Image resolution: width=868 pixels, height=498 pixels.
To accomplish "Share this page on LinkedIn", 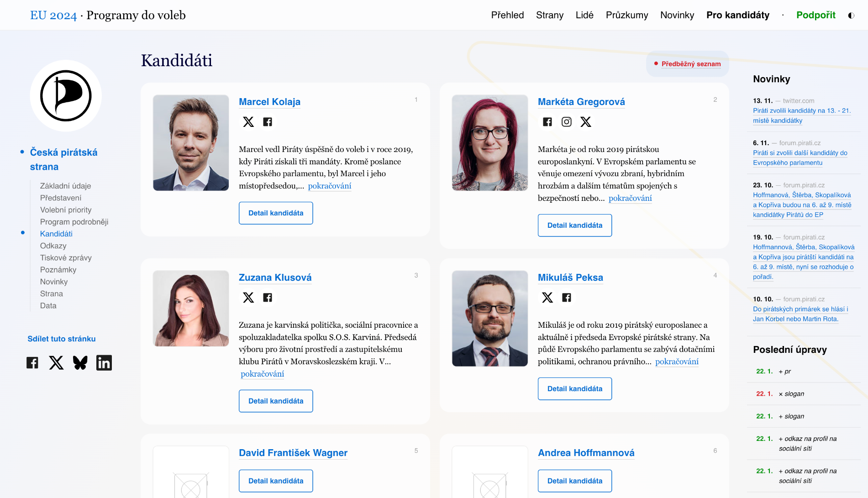I will pyautogui.click(x=104, y=363).
